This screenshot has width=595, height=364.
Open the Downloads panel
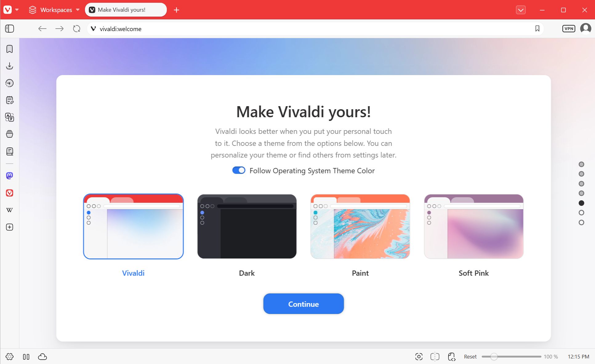tap(10, 66)
